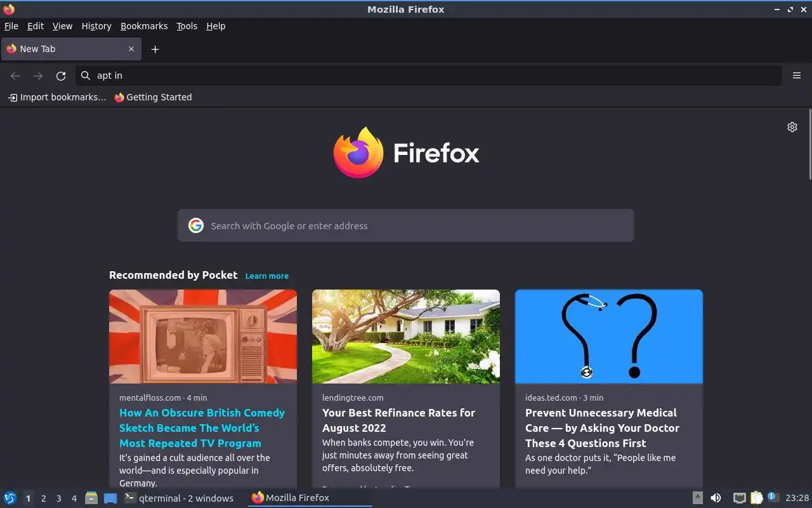Select the New Tab tab

pyautogui.click(x=70, y=49)
